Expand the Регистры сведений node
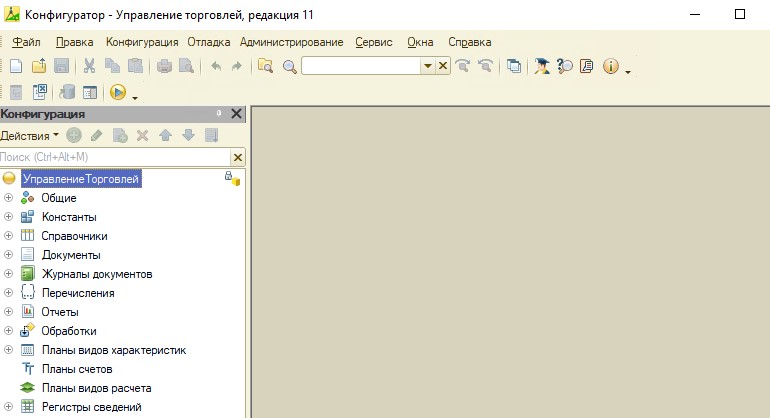The width and height of the screenshot is (770, 418). [9, 407]
